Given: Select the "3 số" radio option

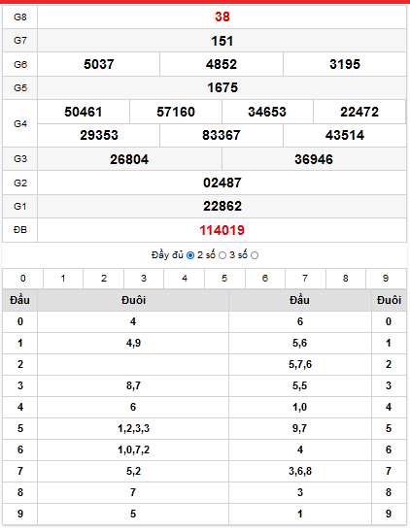Looking at the screenshot, I should 255,255.
